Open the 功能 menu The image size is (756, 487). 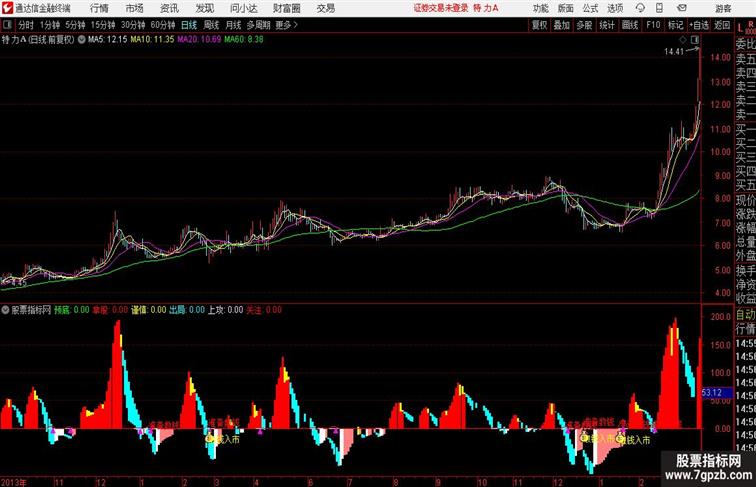pyautogui.click(x=540, y=8)
